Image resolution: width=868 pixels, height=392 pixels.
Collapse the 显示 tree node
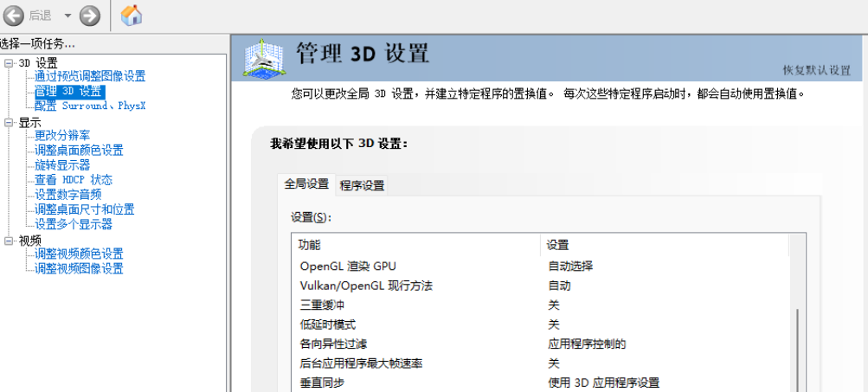tap(9, 123)
